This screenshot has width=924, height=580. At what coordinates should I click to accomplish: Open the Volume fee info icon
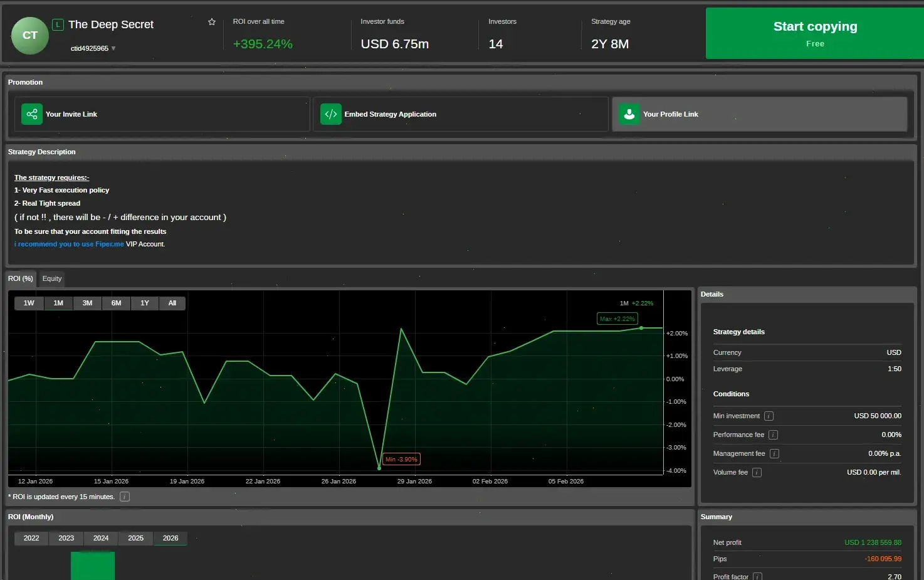[758, 472]
